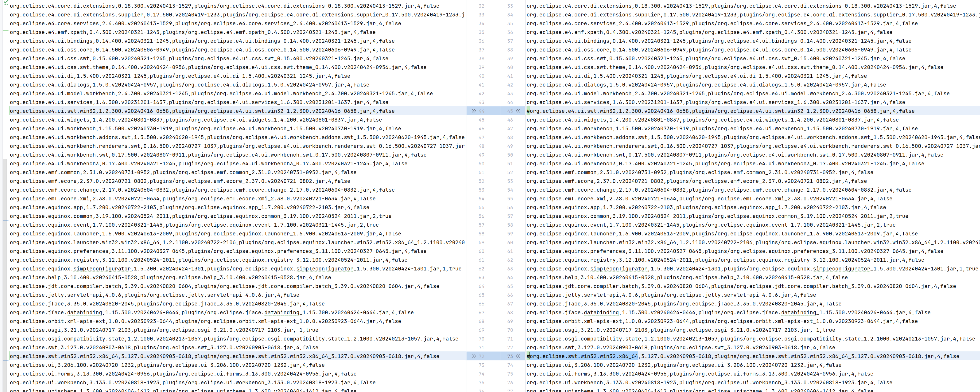This screenshot has width=980, height=392.
Task: Place cursor in highlighted org.eclipse.swt.win32.win32.x86_64 selection
Action: [x=584, y=356]
